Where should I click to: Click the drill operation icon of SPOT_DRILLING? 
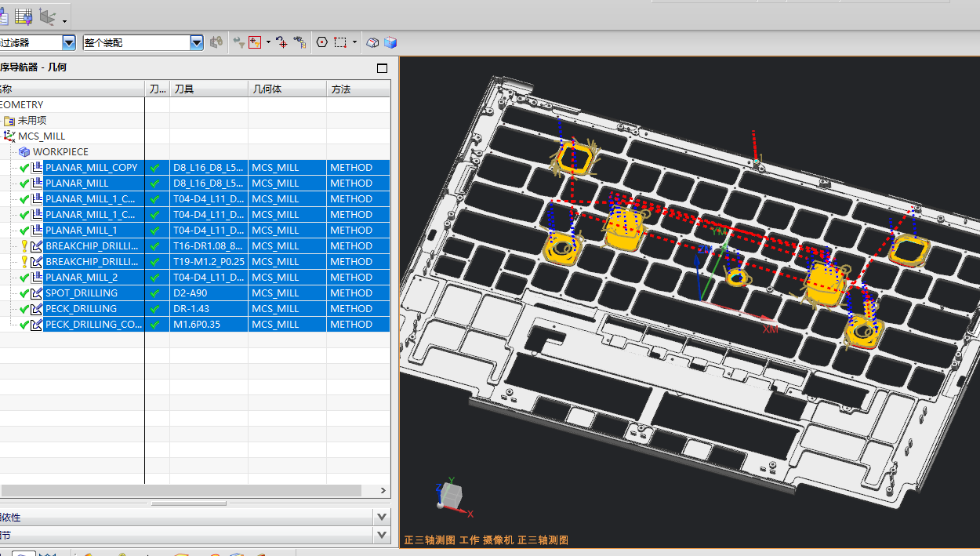pyautogui.click(x=37, y=293)
